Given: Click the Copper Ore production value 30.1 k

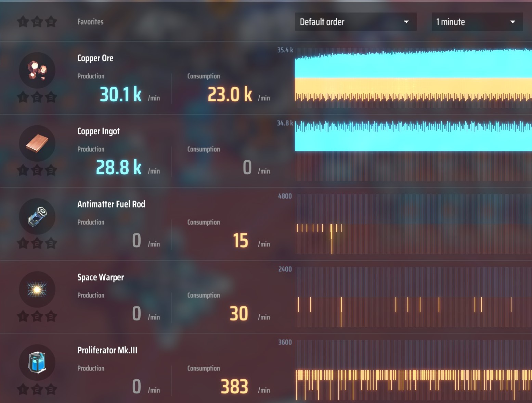Looking at the screenshot, I should [x=120, y=95].
